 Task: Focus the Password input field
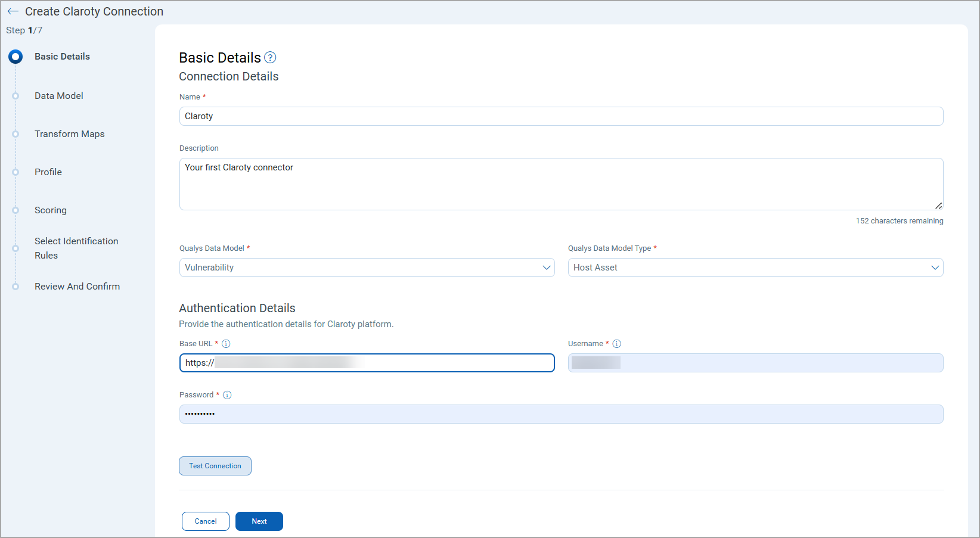tap(560, 414)
